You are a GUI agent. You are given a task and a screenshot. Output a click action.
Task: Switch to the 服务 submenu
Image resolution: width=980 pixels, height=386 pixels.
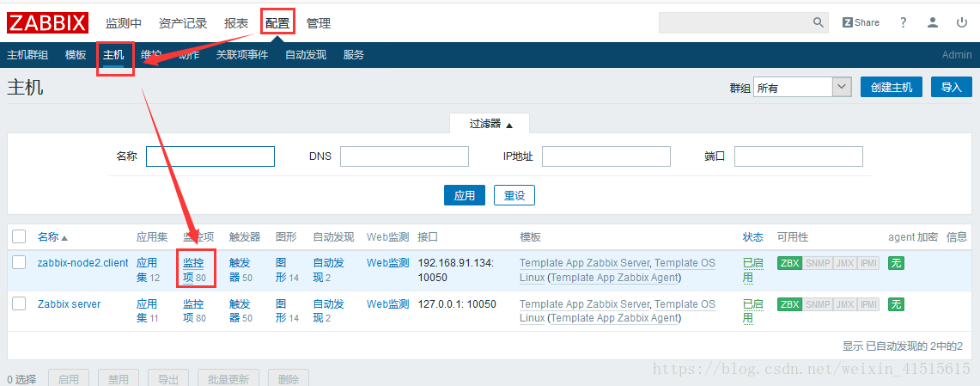354,55
